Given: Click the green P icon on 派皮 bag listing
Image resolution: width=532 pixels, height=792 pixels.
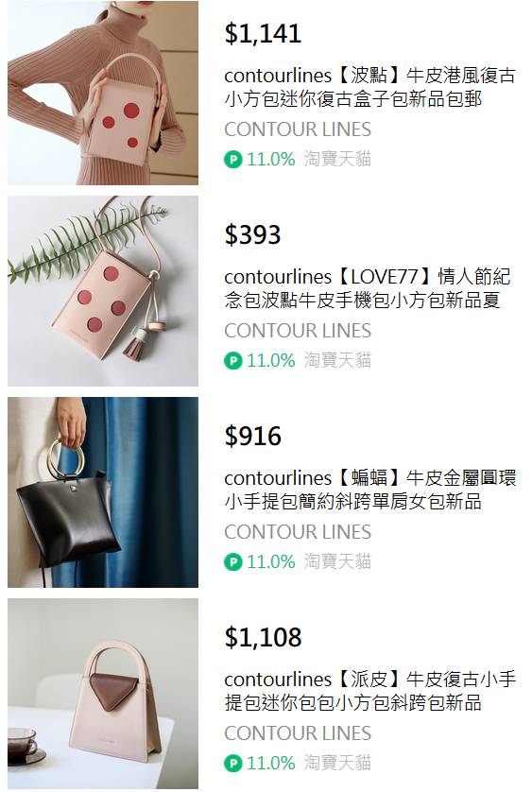Looking at the screenshot, I should point(232,763).
